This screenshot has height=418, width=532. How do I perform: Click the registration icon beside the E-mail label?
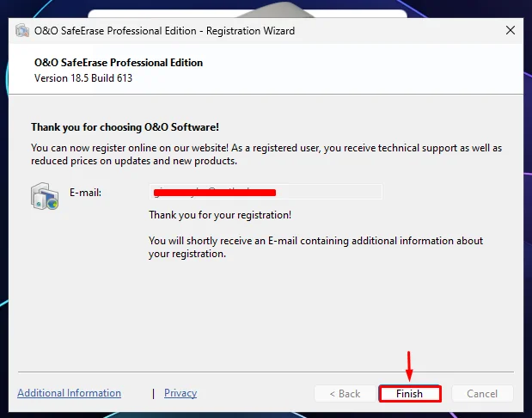[45, 196]
